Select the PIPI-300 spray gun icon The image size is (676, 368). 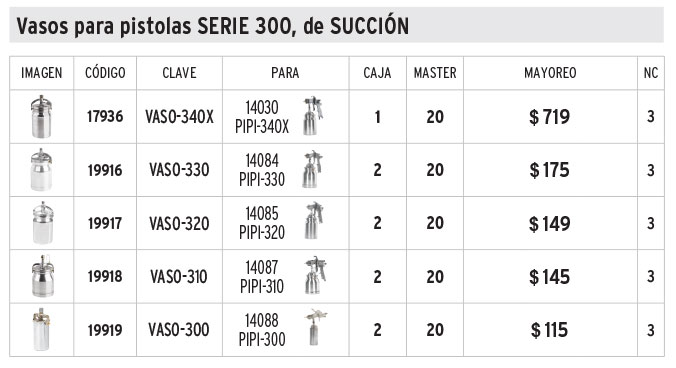pos(316,327)
